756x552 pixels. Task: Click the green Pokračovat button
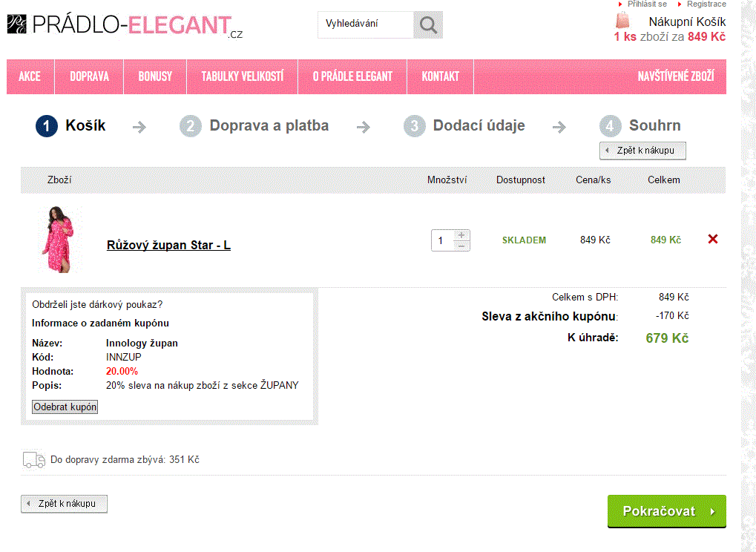(667, 511)
